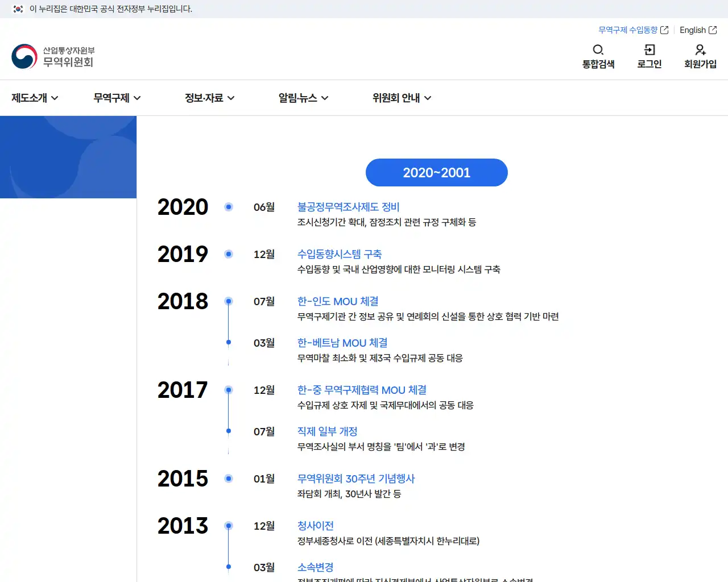Click text 무역마찰 최소화 및 제3국 수입규제 공동 대응
This screenshot has width=728, height=582.
[x=380, y=358]
